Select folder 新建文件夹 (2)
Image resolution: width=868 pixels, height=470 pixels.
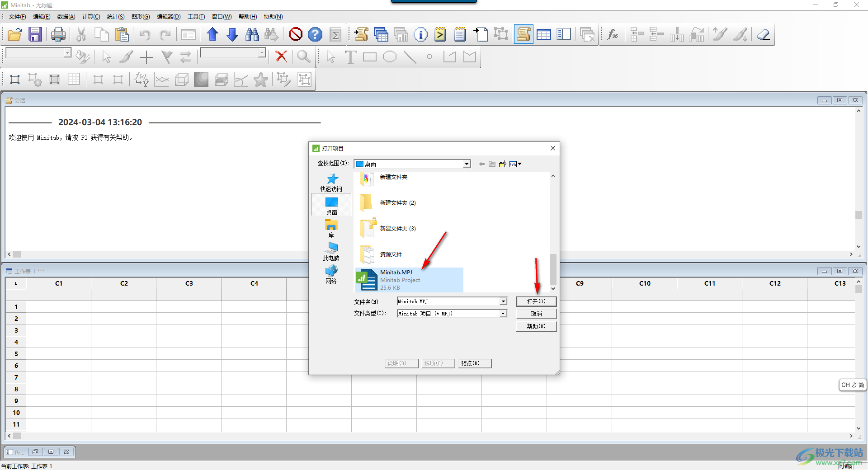point(388,203)
